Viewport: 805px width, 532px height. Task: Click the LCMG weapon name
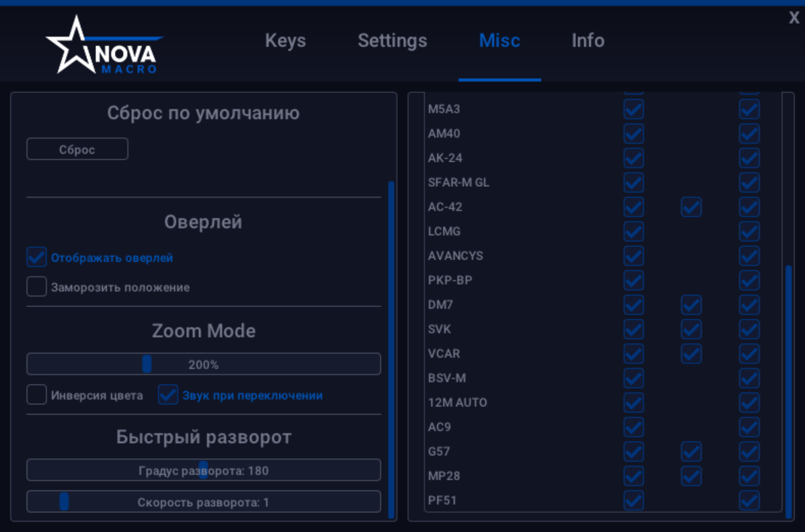point(444,231)
